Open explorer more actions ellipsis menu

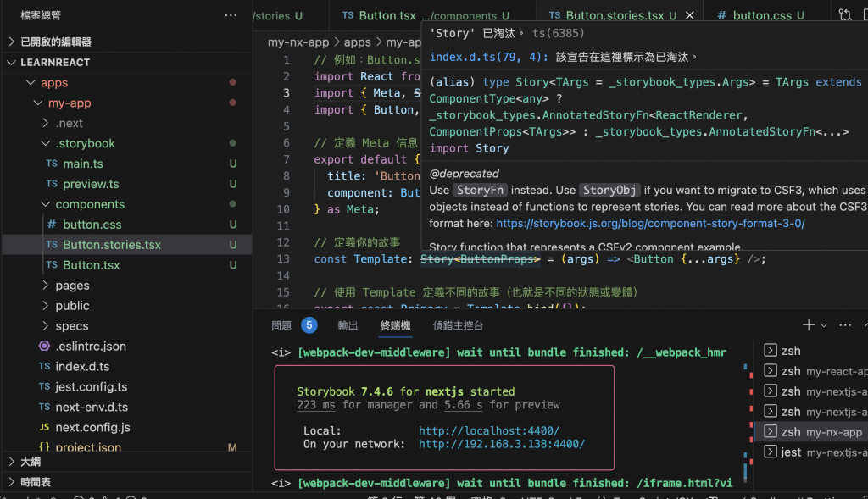click(231, 15)
